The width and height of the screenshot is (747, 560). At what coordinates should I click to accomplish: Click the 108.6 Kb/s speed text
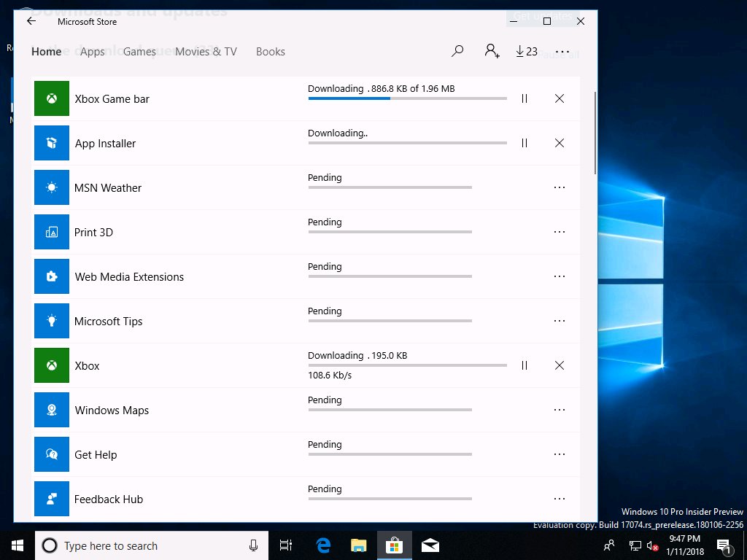click(330, 376)
